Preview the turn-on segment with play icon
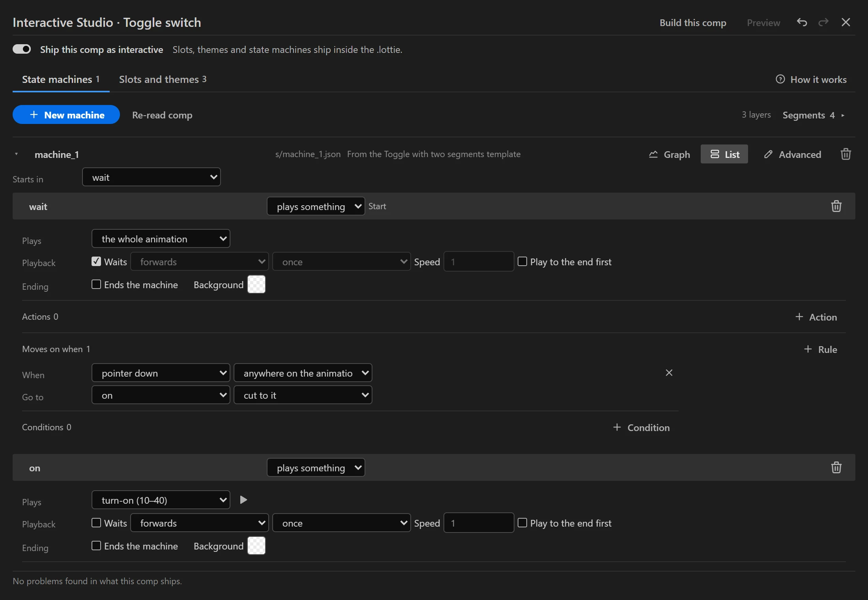 click(x=243, y=500)
